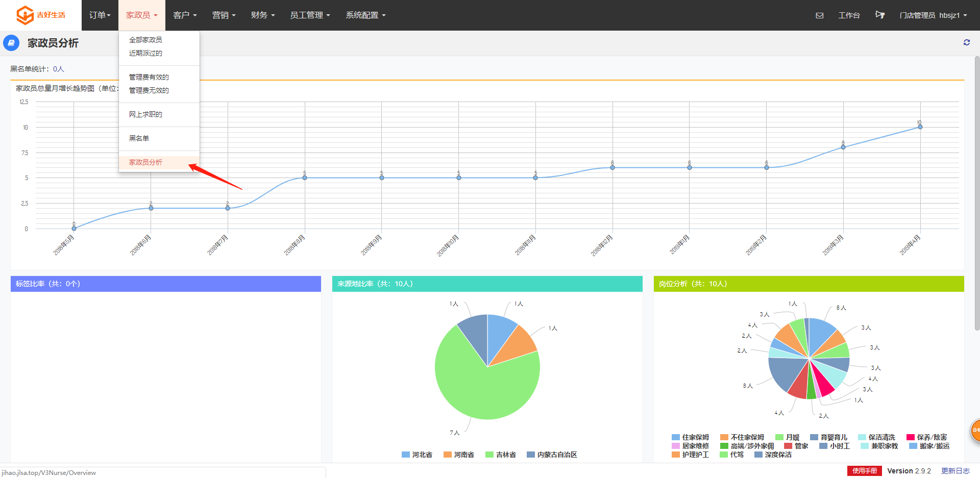
Task: Click the 2019年4月 data point on line chart
Action: coord(920,127)
